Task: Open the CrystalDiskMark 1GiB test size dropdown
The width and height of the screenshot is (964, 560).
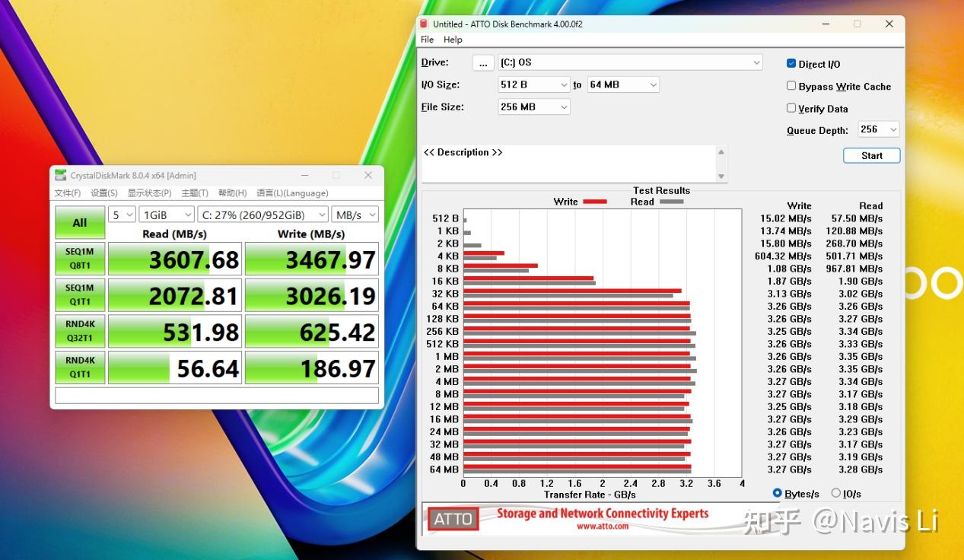Action: tap(167, 215)
